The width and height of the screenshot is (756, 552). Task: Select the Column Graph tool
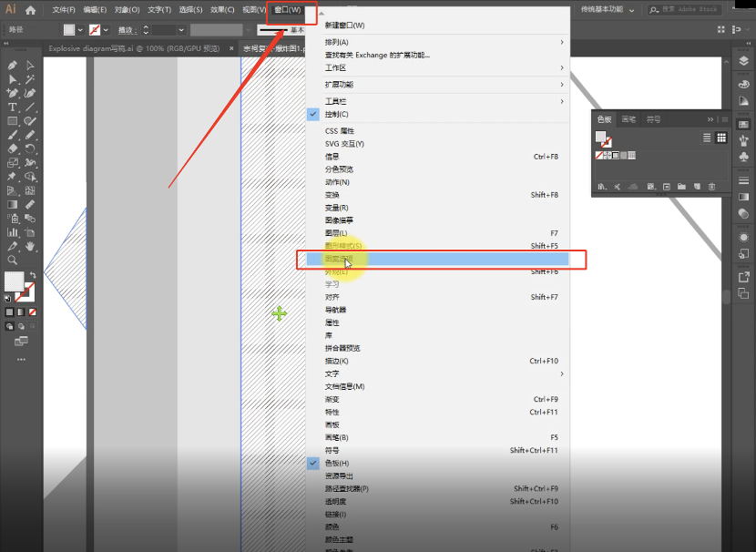point(12,232)
